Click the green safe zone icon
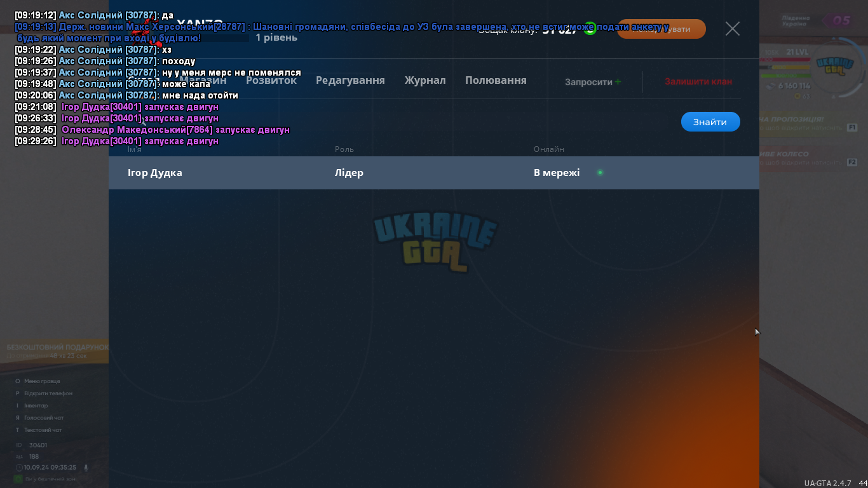Screen dimensions: 868x488 (x=18, y=478)
